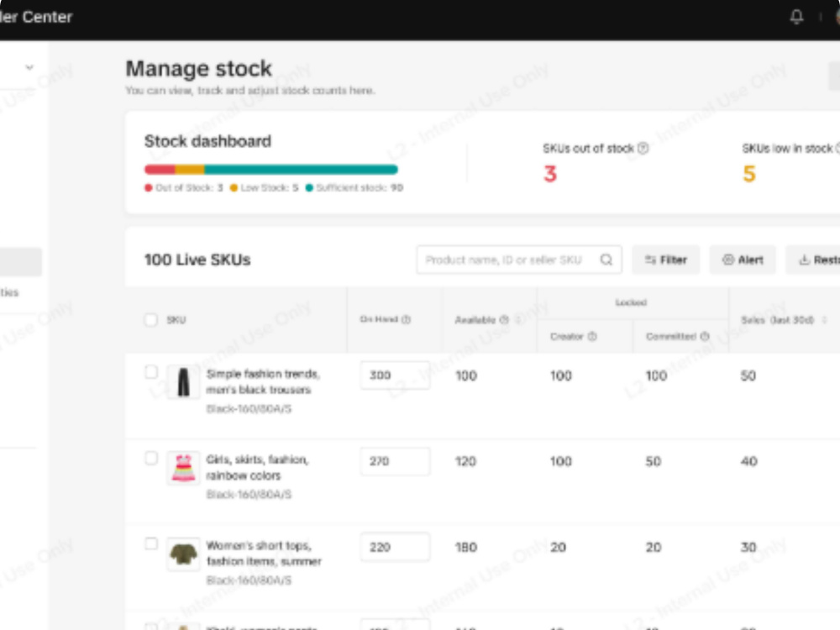Viewport: 840px width, 630px height.
Task: Edit On Hand value 270
Action: pos(395,461)
